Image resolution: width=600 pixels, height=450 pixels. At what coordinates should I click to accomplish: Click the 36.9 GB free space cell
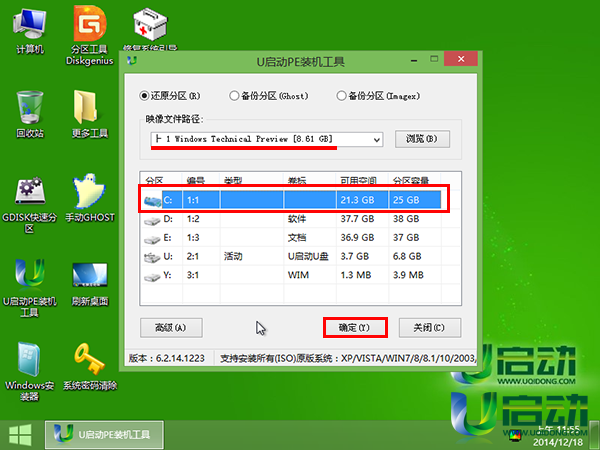[357, 238]
